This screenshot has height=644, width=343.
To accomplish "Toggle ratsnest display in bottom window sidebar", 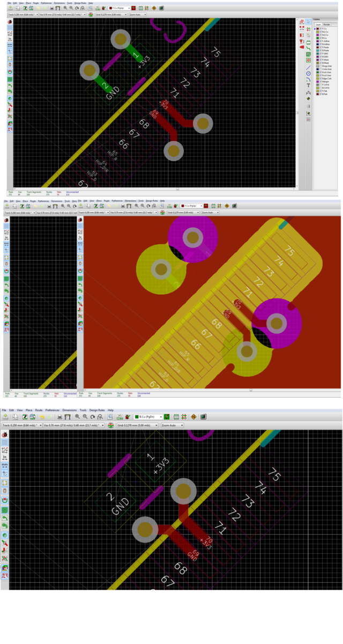I will point(5,482).
